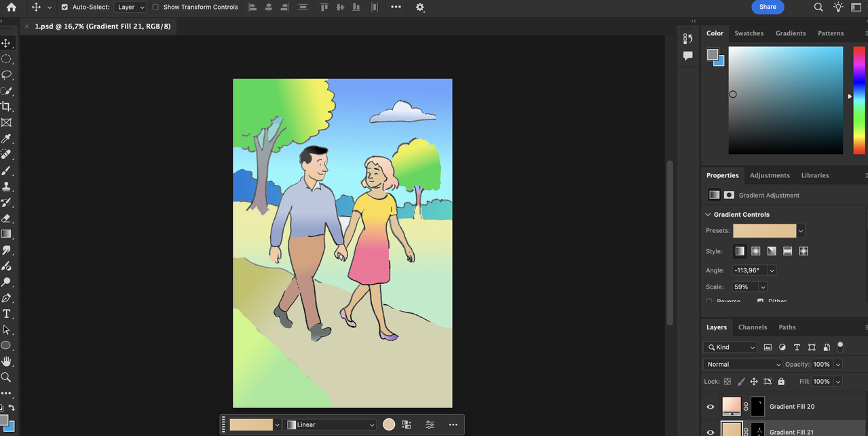868x436 pixels.
Task: Align top edges in options bar
Action: coord(324,7)
